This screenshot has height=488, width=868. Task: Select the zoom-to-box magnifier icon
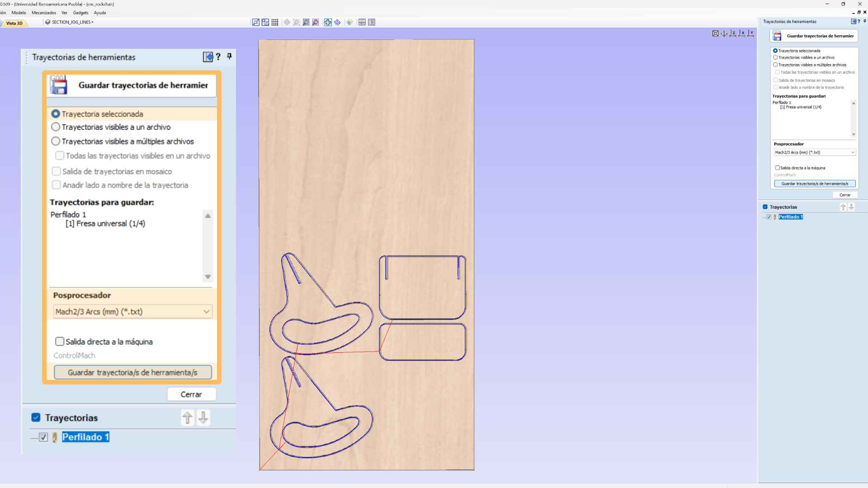306,22
